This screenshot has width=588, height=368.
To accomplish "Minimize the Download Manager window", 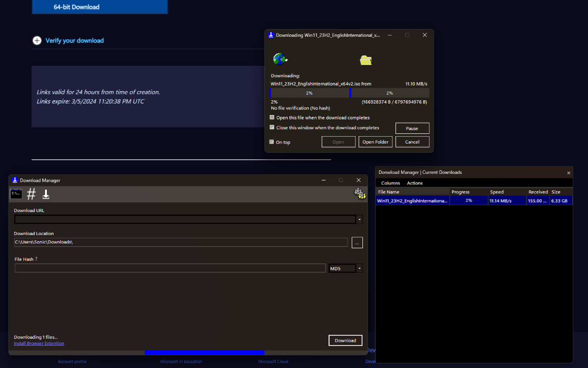I will click(323, 180).
